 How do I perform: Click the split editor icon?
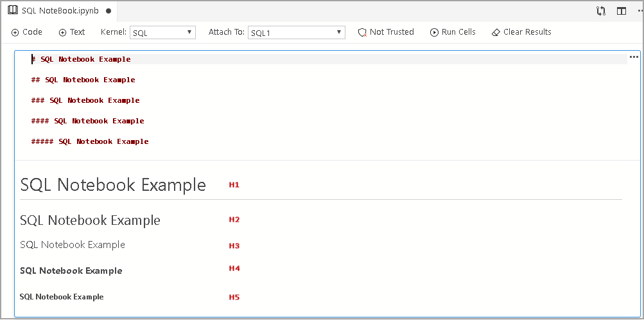(x=621, y=11)
